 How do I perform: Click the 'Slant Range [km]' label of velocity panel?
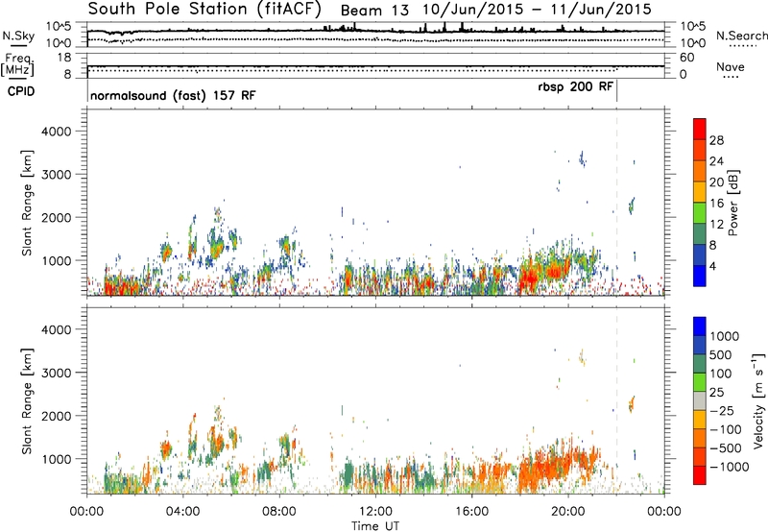tap(27, 401)
